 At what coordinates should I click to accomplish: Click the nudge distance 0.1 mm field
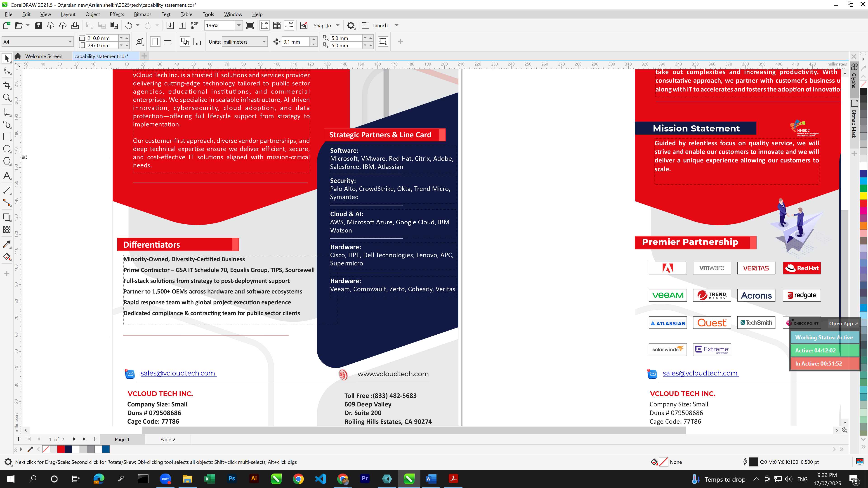pos(295,42)
